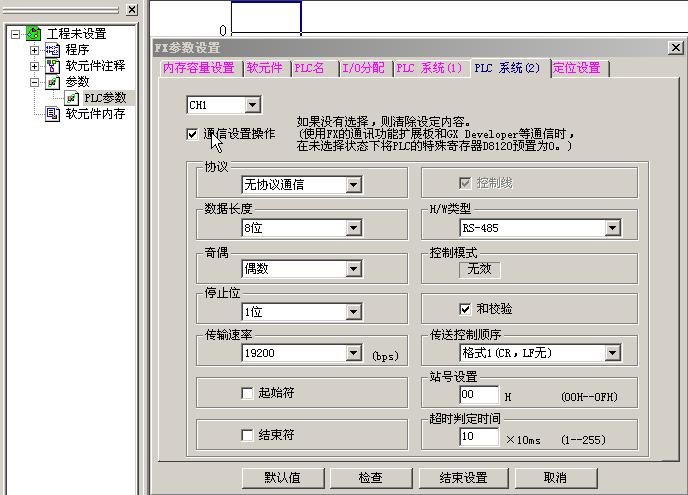
Task: Toggle the 通信设置操作 checkbox
Action: point(192,134)
